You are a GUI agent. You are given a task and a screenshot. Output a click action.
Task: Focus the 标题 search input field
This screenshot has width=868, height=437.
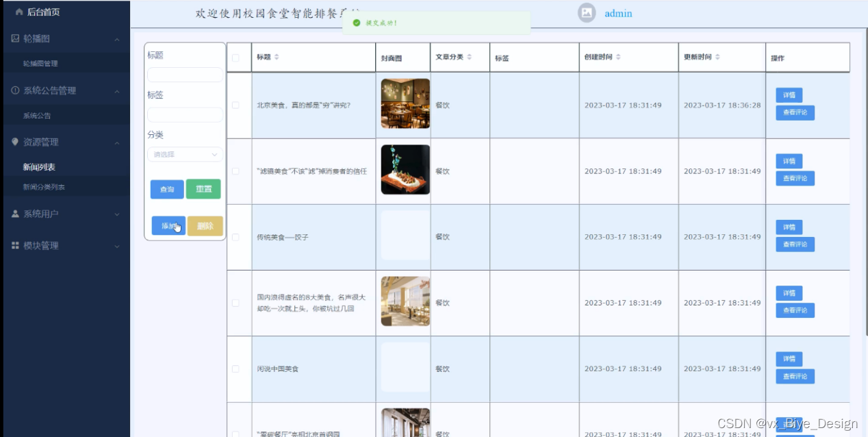tap(186, 75)
